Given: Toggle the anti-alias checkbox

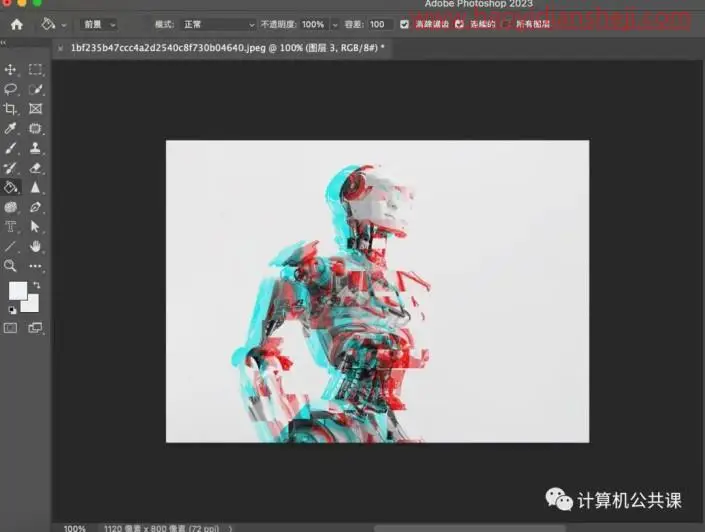Looking at the screenshot, I should (404, 24).
